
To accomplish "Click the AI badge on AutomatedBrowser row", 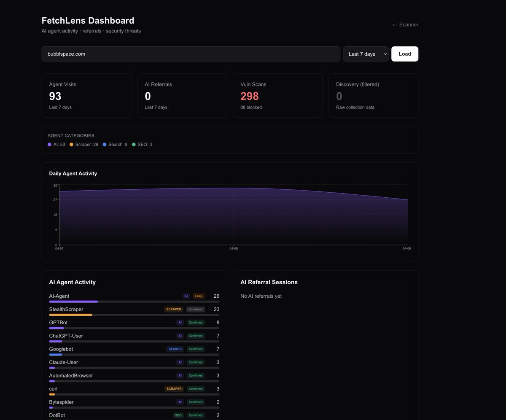I will point(180,375).
